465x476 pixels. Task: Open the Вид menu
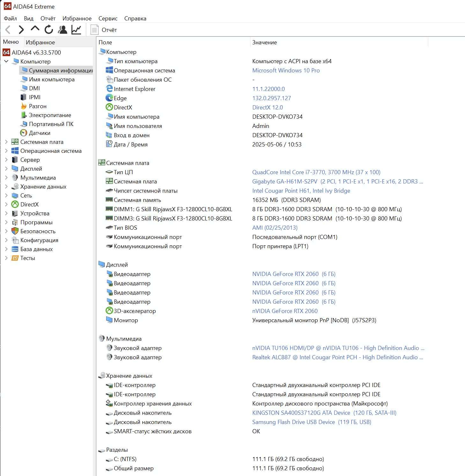[29, 18]
